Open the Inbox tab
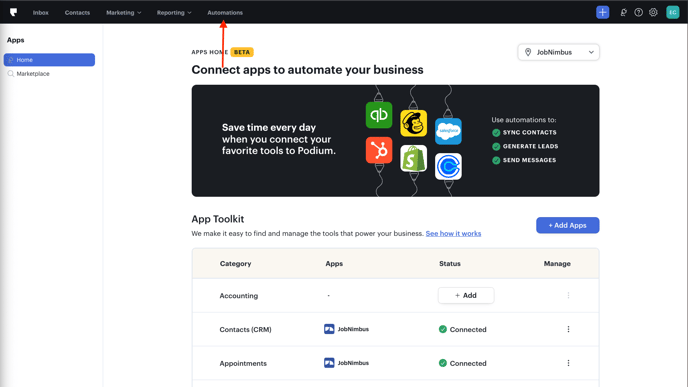 [x=40, y=13]
